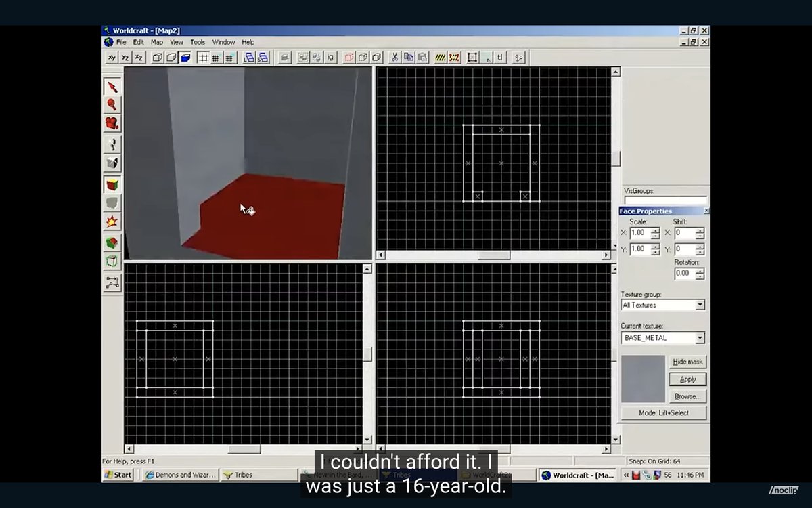This screenshot has width=812, height=508.
Task: Open the File menu
Action: pos(121,42)
